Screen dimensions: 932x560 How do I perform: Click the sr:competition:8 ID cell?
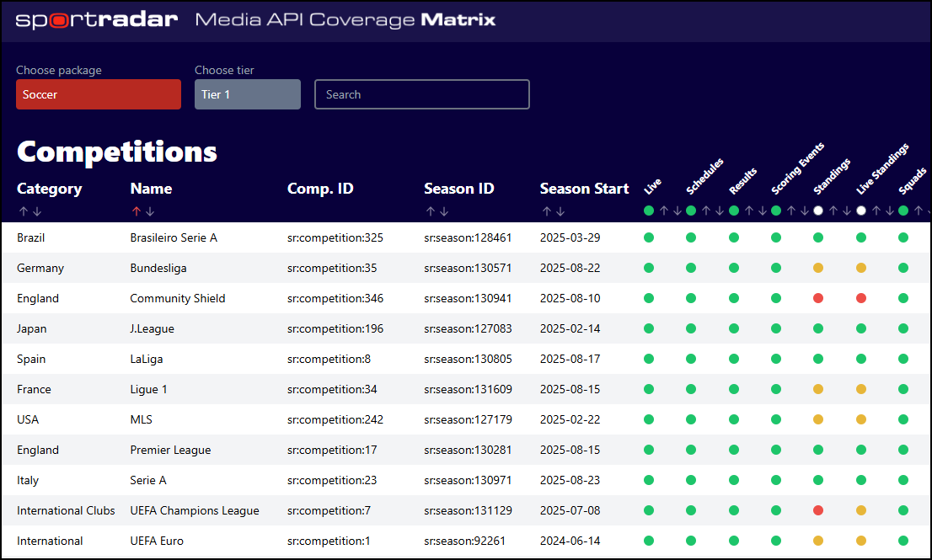tap(329, 359)
